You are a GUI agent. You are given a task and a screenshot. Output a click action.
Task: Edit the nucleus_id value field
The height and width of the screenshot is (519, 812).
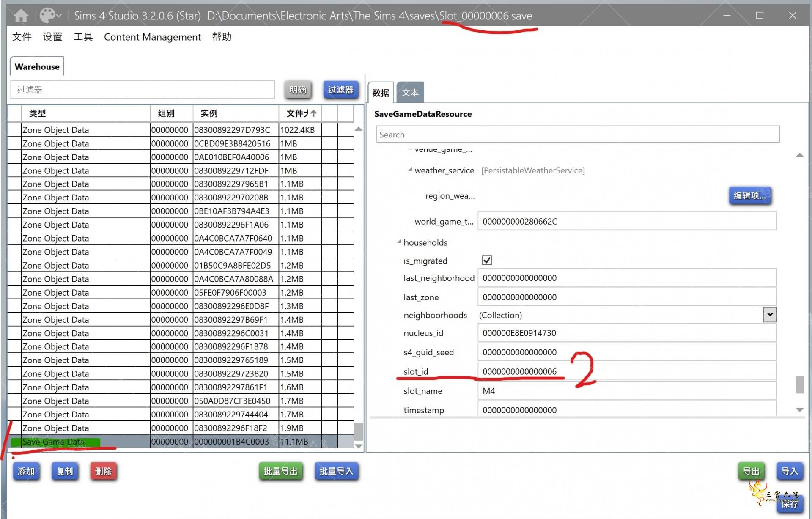tap(627, 333)
